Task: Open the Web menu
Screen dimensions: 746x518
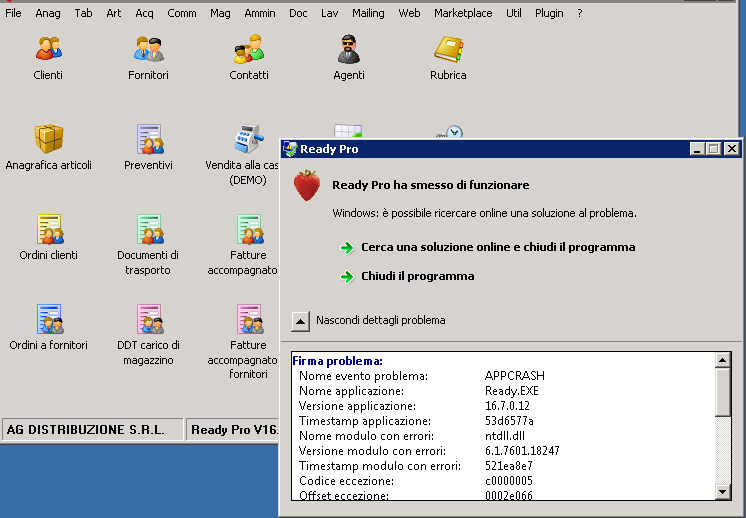Action: 409,13
